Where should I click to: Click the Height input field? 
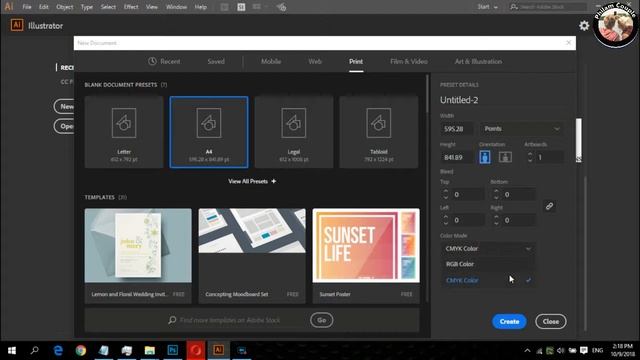click(457, 157)
